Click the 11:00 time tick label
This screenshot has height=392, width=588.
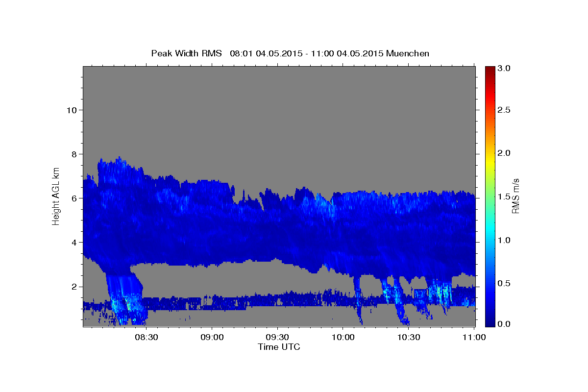pyautogui.click(x=473, y=338)
